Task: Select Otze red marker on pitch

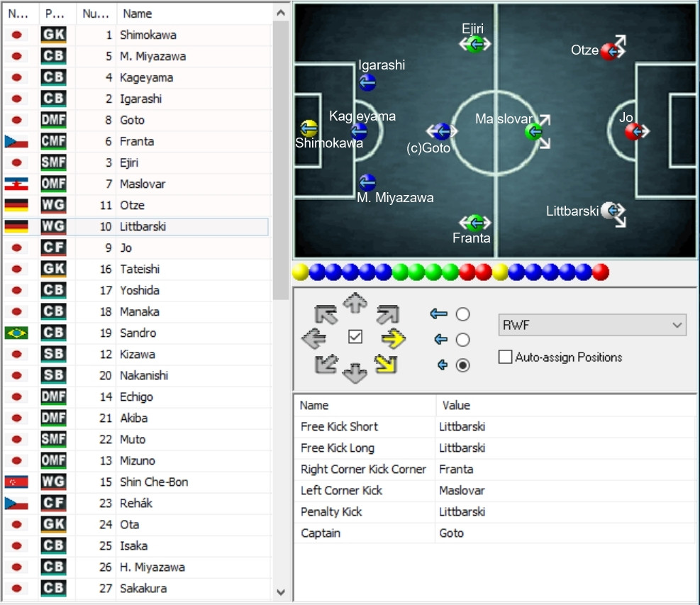Action: (610, 52)
